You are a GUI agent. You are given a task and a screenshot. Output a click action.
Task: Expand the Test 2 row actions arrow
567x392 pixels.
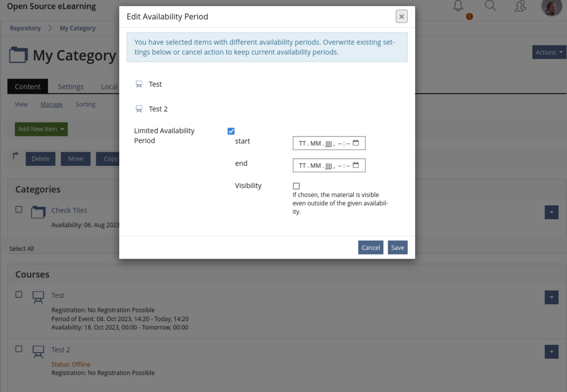point(551,352)
